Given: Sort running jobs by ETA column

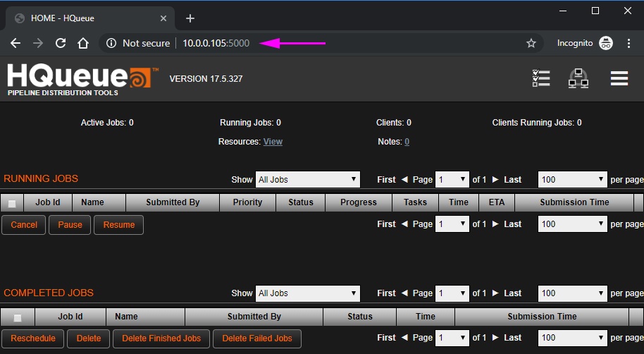Looking at the screenshot, I should pos(497,202).
